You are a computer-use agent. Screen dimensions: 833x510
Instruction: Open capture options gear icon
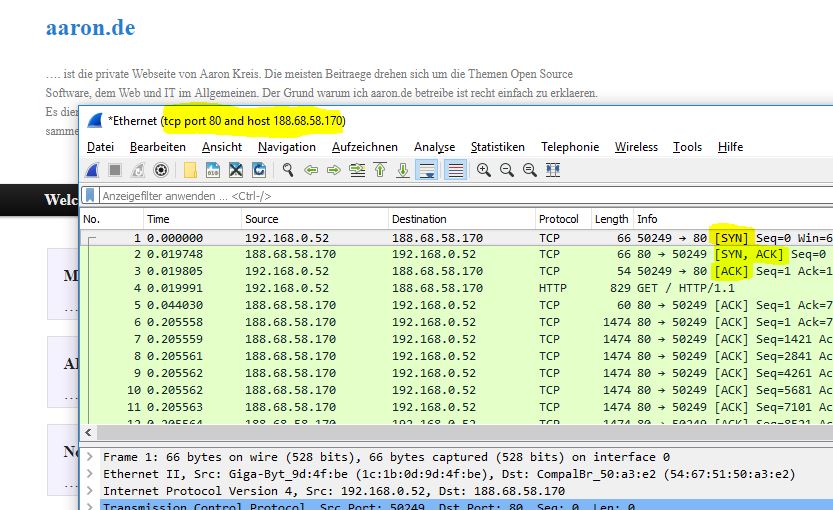(x=160, y=170)
